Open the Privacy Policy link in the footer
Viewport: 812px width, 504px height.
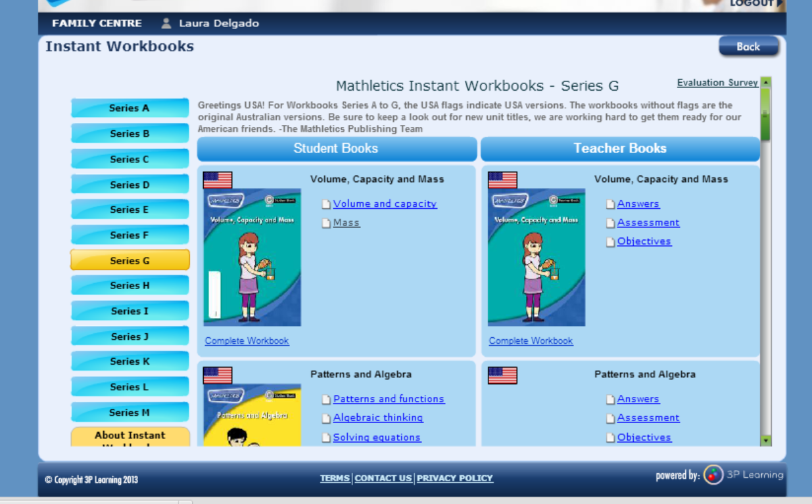point(457,478)
